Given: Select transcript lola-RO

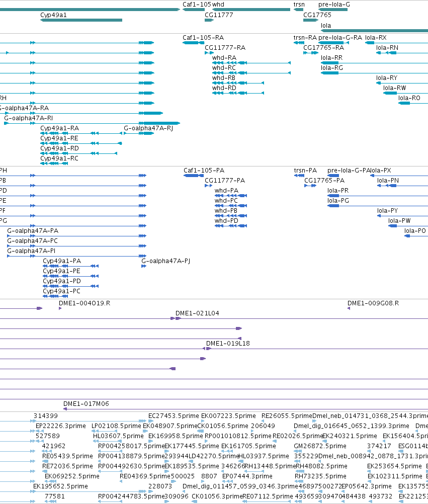Looking at the screenshot, I should click(409, 98).
